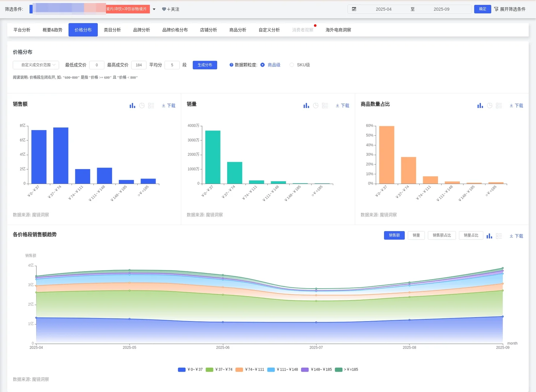
Task: Show 商品数量占比 data as table list
Action: tap(499, 106)
